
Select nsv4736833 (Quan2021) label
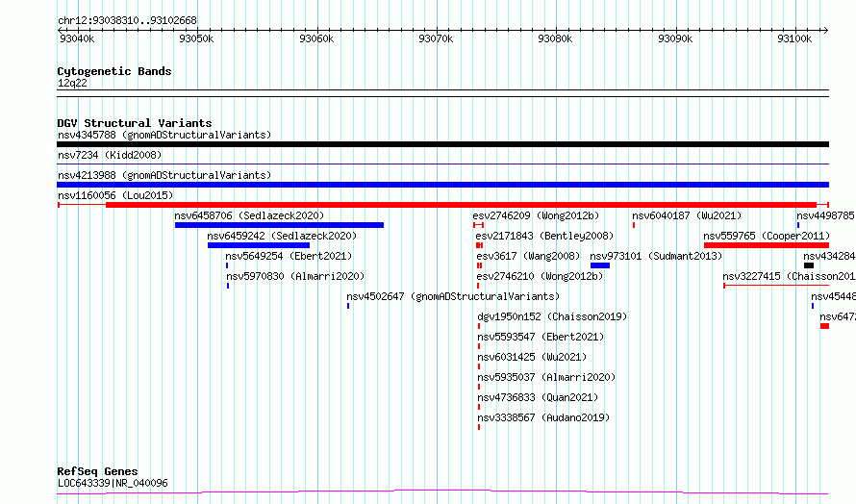(x=538, y=397)
